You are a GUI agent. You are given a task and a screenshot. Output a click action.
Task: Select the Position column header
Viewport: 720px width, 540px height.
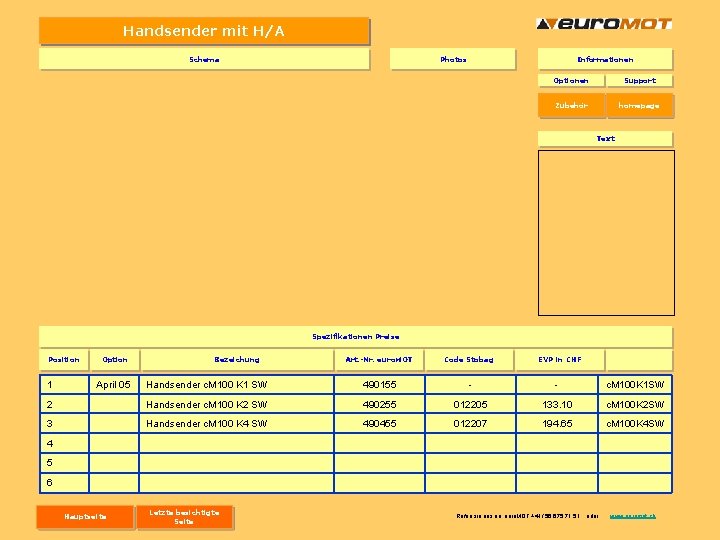click(64, 360)
